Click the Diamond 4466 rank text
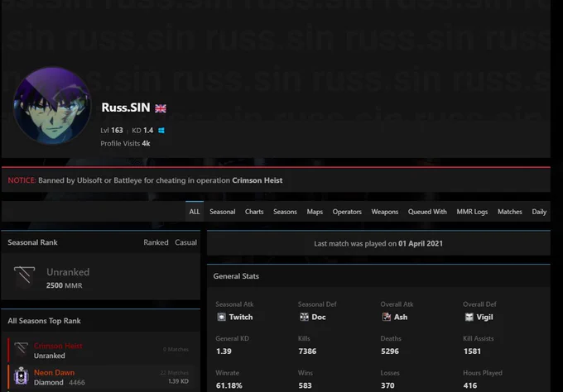 60,382
